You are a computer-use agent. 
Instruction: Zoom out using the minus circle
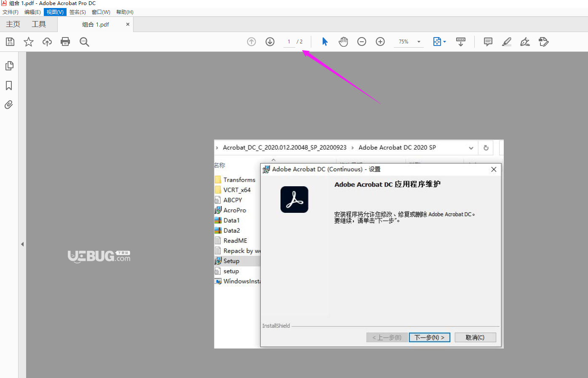(x=362, y=42)
